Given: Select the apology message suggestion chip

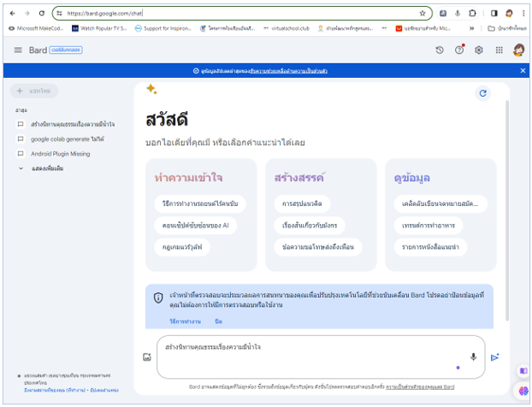Looking at the screenshot, I should tap(318, 247).
